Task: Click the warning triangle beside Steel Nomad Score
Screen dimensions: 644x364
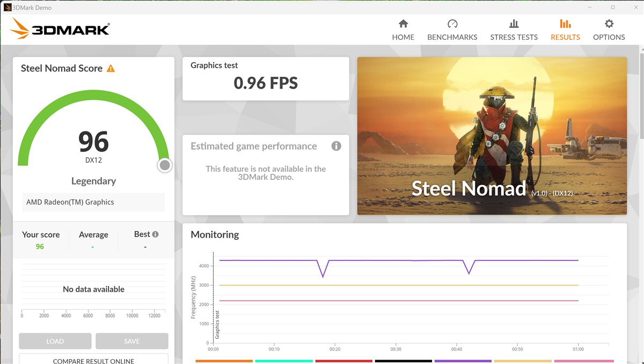Action: point(111,69)
